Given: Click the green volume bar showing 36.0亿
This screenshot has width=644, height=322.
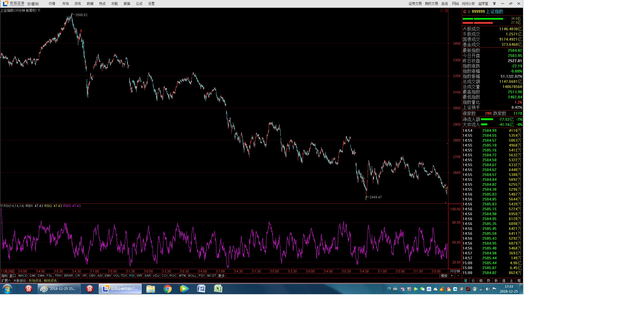Looking at the screenshot, I should (x=483, y=19).
